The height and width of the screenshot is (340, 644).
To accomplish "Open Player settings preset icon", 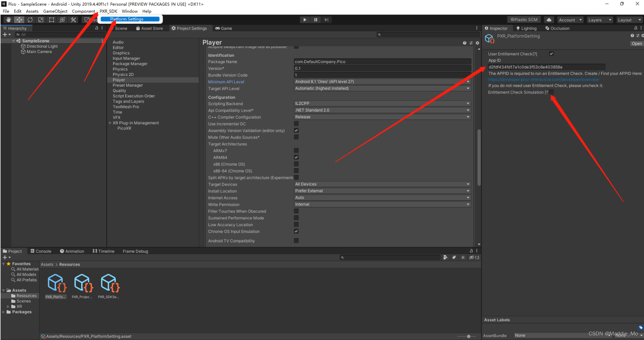I will pos(471,43).
